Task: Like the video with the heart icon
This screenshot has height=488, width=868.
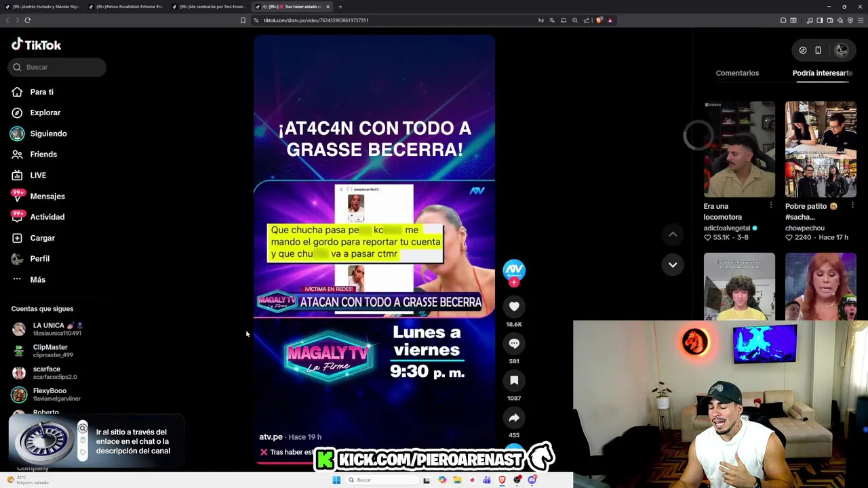Action: tap(514, 307)
